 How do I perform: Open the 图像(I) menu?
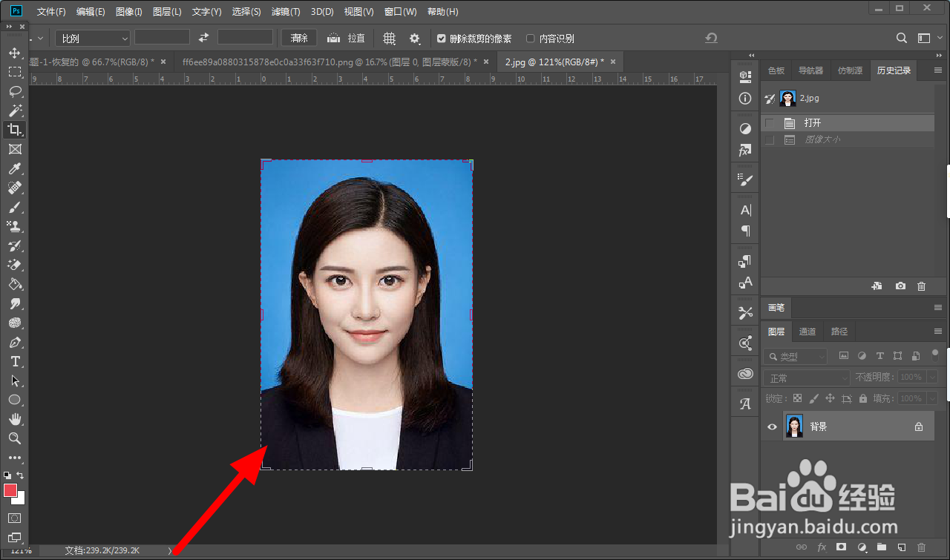(129, 12)
